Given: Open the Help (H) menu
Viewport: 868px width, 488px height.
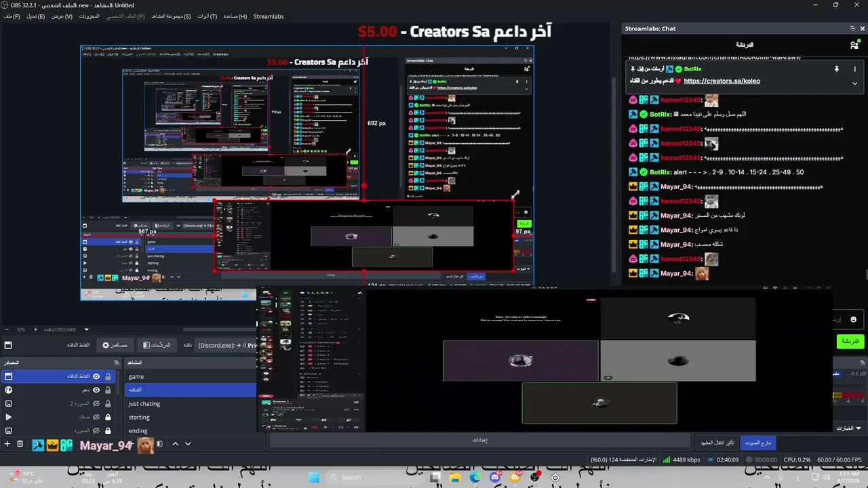Looking at the screenshot, I should 235,16.
